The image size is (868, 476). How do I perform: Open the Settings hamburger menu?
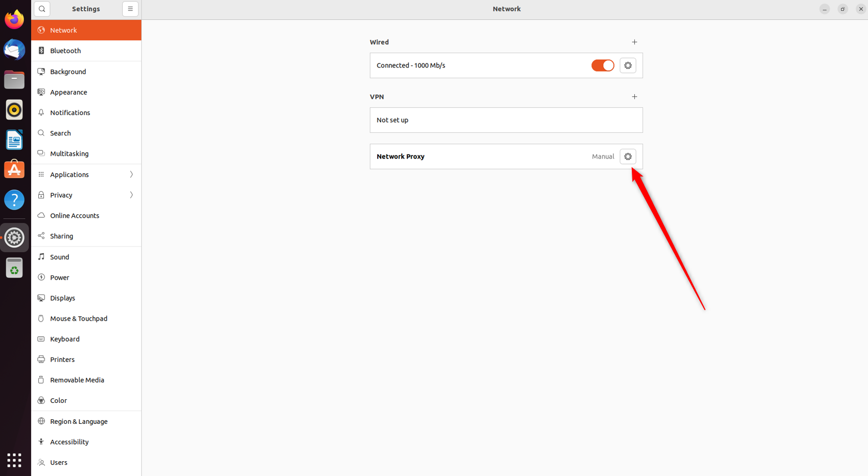pos(130,9)
